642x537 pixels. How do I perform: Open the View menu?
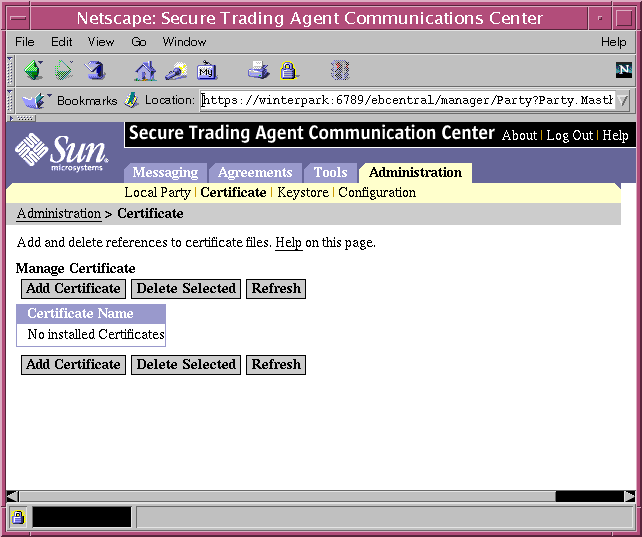coord(101,42)
